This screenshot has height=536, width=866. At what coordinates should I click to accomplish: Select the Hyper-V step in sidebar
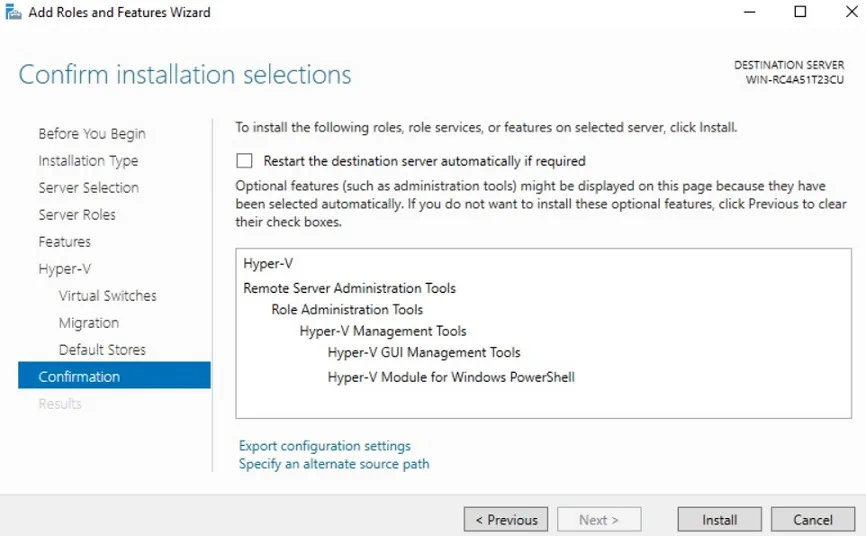coord(64,269)
